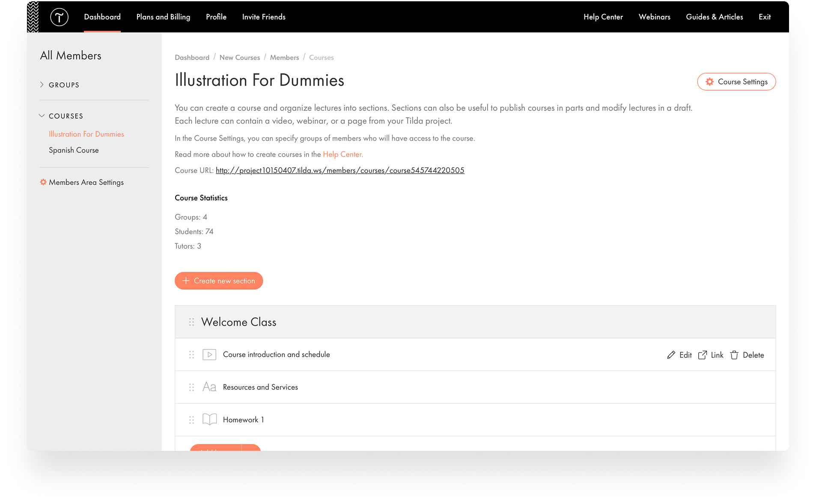The height and width of the screenshot is (504, 816).
Task: Open the Help Center link in description
Action: [x=342, y=154]
